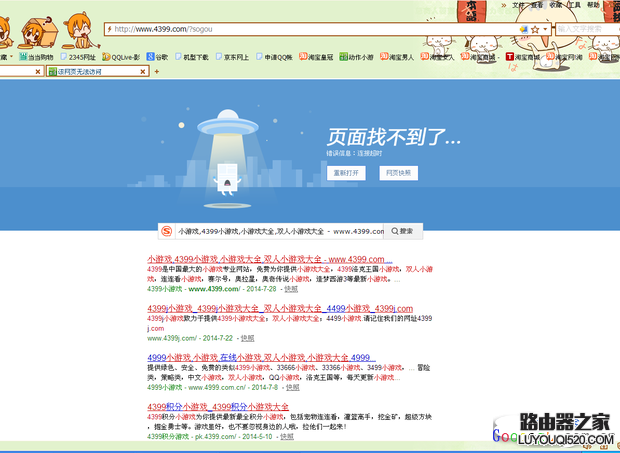620x453 pixels.
Task: Click the 输入文字搜索 search box
Action: pos(588,29)
